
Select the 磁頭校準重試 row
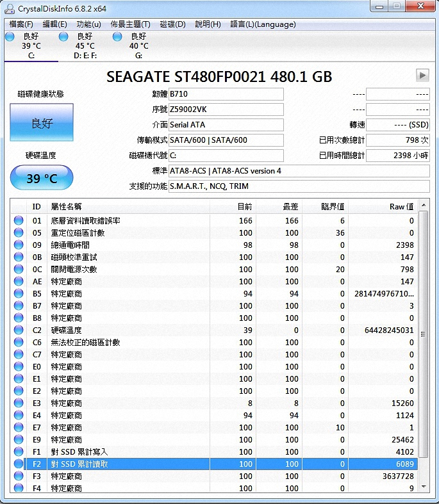214,257
